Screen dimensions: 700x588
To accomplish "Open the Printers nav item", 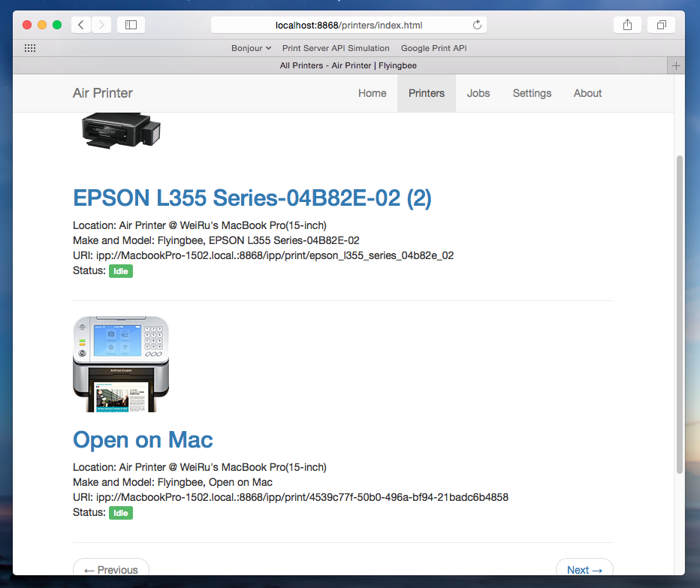I will 427,93.
